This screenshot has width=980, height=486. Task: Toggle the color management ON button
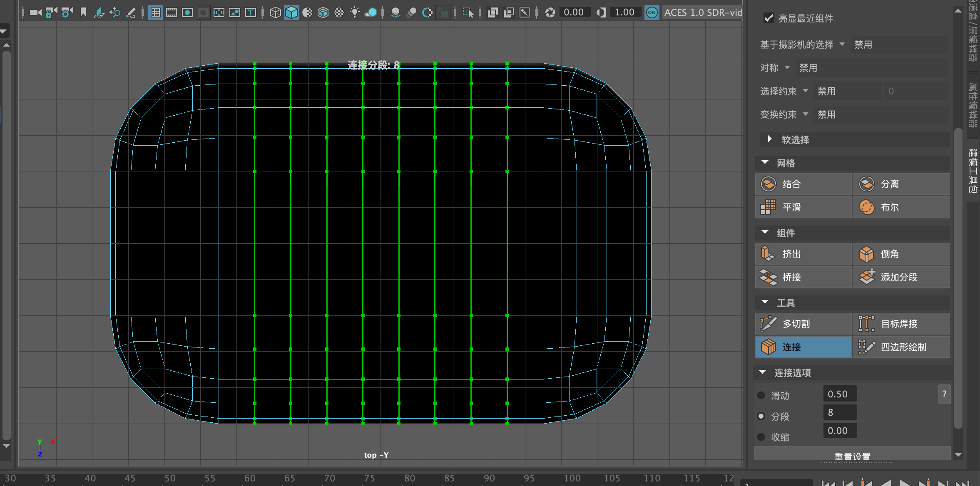[652, 12]
